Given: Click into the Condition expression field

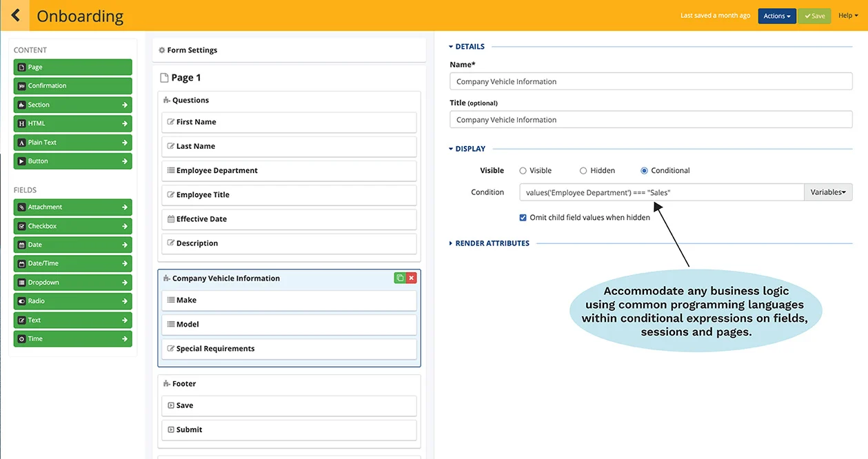Looking at the screenshot, I should (662, 192).
